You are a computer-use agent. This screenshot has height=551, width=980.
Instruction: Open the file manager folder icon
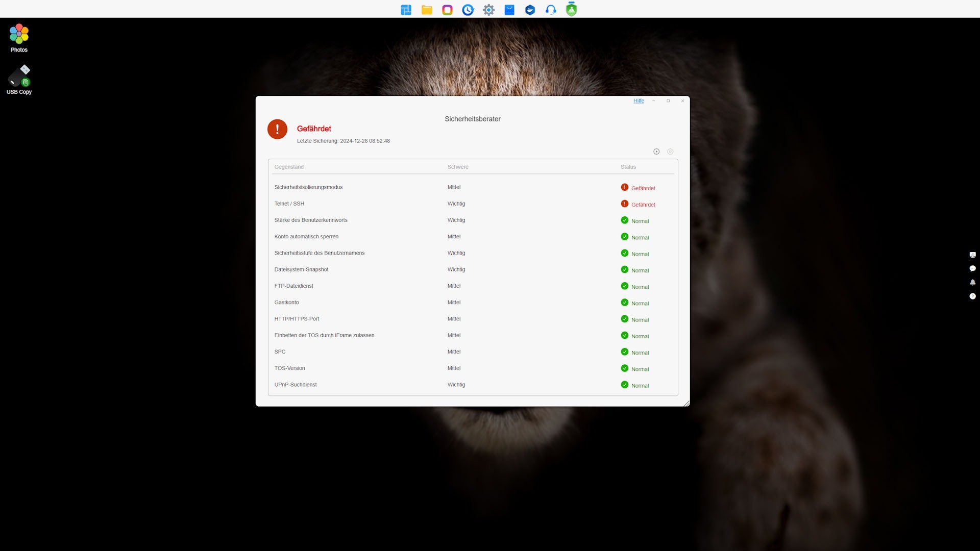[x=427, y=10]
